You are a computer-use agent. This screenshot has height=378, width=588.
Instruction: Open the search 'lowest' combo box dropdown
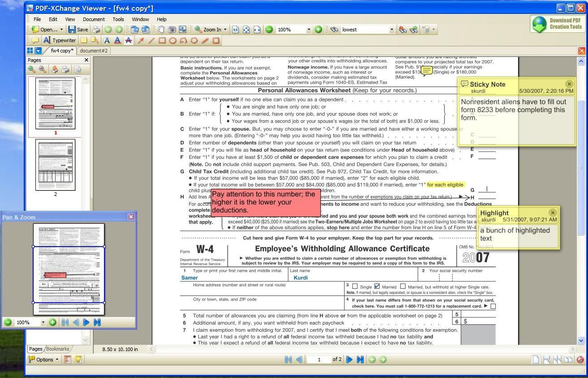391,30
